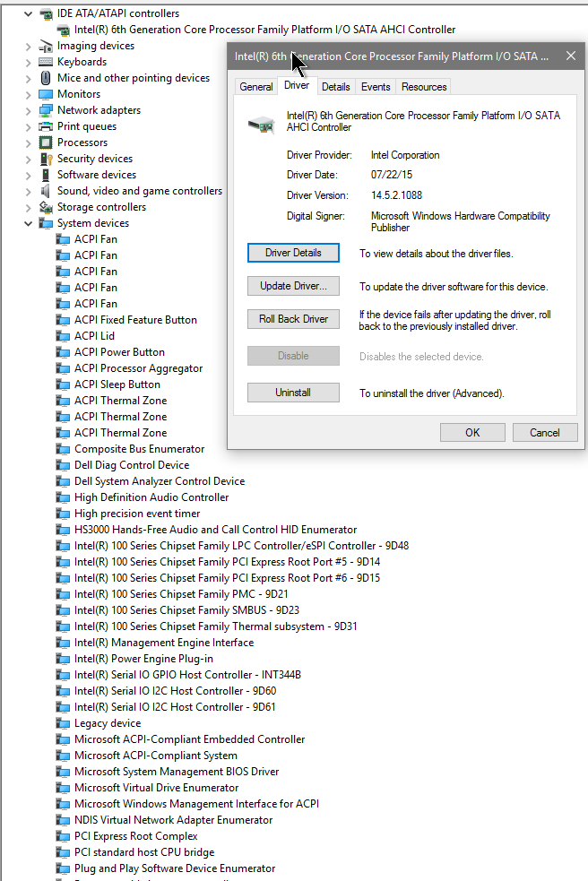Click the speaker icon for Sound controllers
Screen dimensions: 588x881
pos(46,191)
